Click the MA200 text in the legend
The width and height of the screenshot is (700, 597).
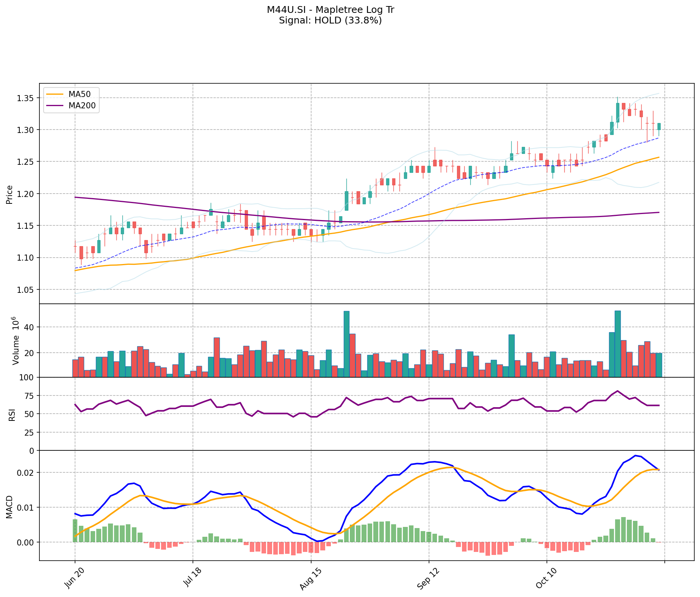pyautogui.click(x=82, y=106)
